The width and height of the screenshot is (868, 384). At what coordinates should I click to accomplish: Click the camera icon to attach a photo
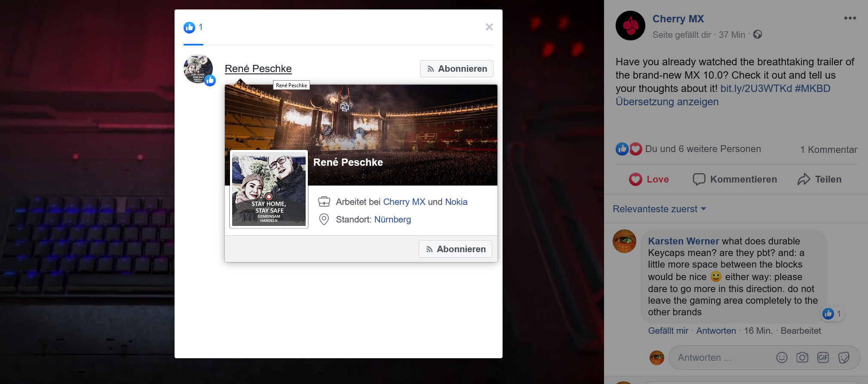[x=802, y=357]
